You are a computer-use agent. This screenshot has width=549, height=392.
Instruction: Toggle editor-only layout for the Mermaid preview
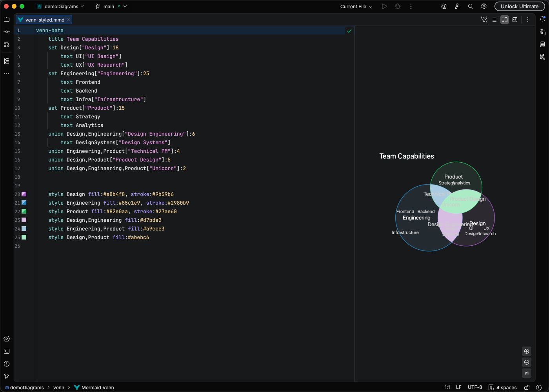(x=494, y=19)
